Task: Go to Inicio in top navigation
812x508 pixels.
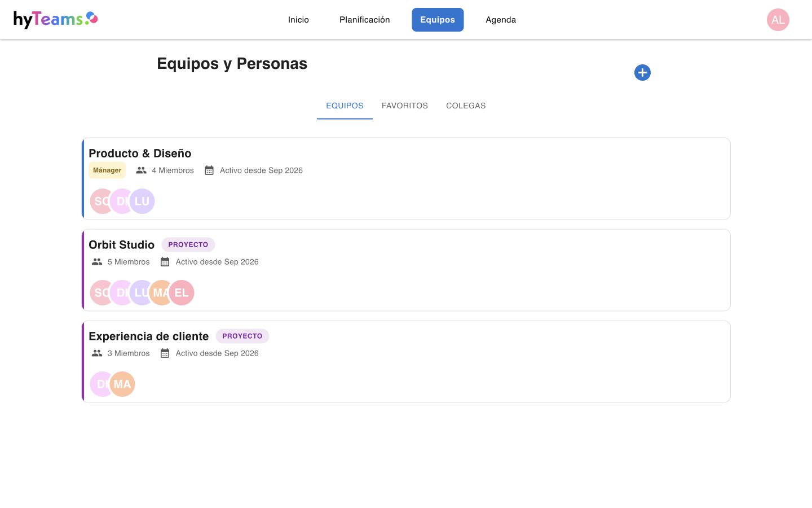Action: (298, 20)
